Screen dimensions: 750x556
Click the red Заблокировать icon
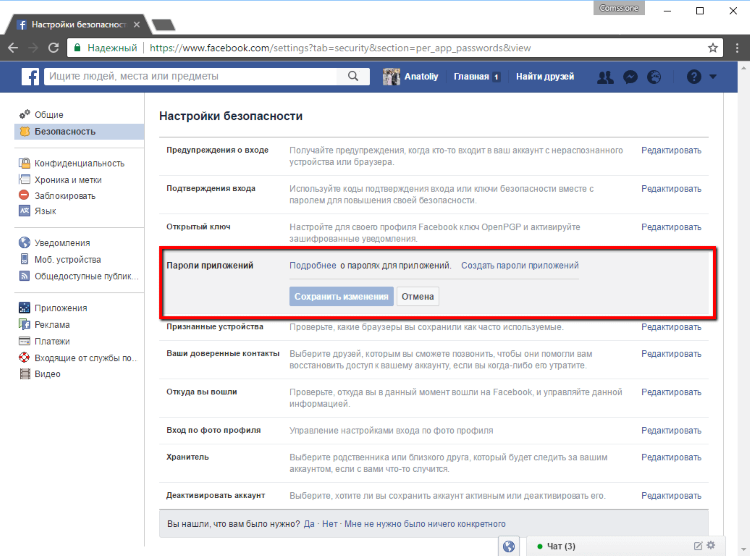pyautogui.click(x=24, y=195)
